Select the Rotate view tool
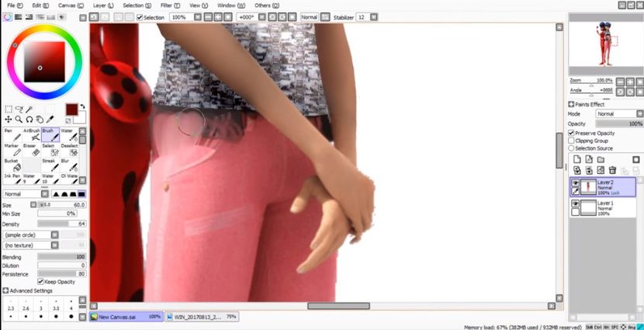 (x=29, y=120)
